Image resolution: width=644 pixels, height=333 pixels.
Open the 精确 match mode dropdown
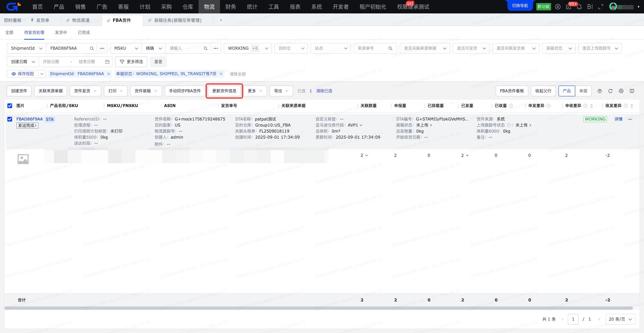154,48
